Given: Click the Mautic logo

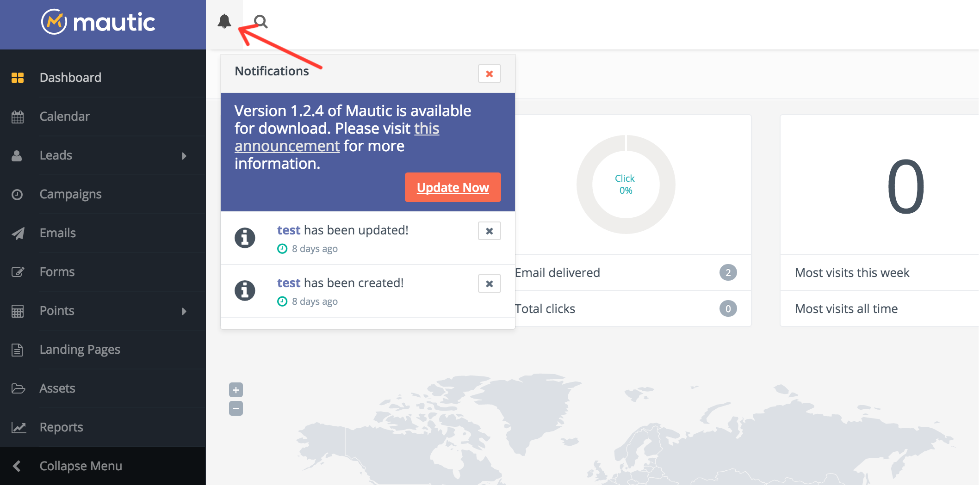Looking at the screenshot, I should coord(98,22).
